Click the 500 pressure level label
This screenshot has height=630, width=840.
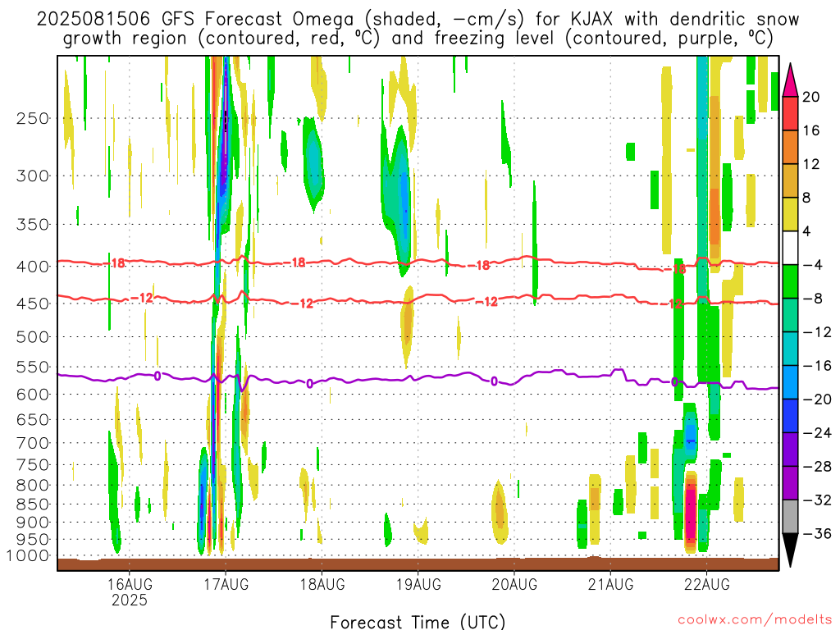coord(33,337)
